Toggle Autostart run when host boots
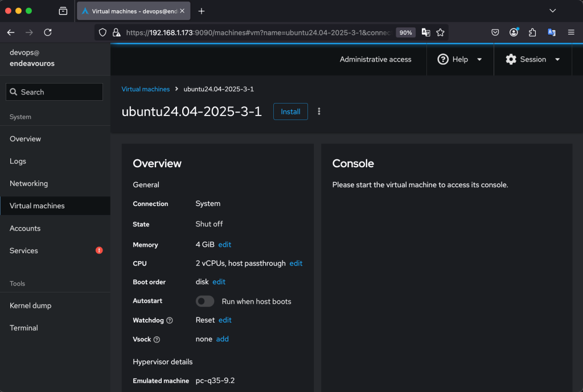Viewport: 583px width, 392px height. coord(205,301)
